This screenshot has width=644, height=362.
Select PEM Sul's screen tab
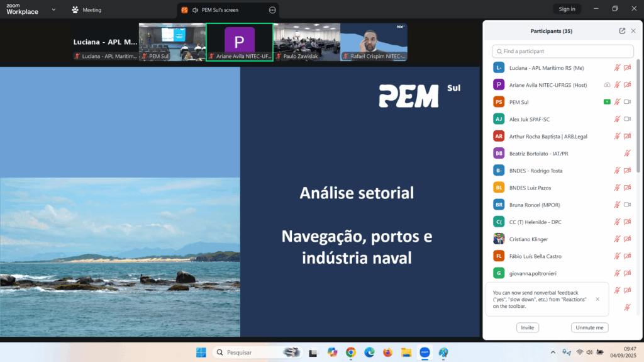pos(219,10)
